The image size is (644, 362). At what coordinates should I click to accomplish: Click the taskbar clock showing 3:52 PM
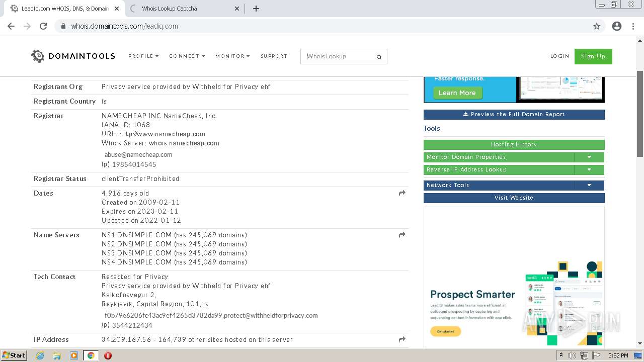tap(618, 355)
